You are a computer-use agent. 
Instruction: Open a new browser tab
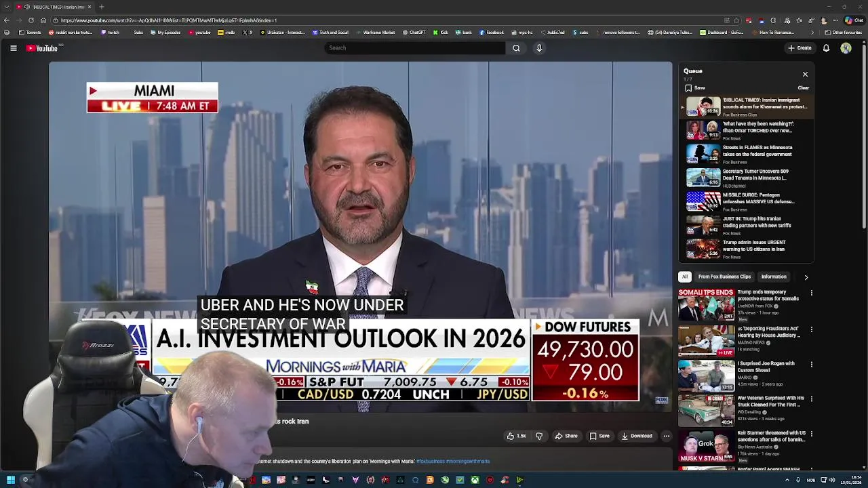pos(101,7)
